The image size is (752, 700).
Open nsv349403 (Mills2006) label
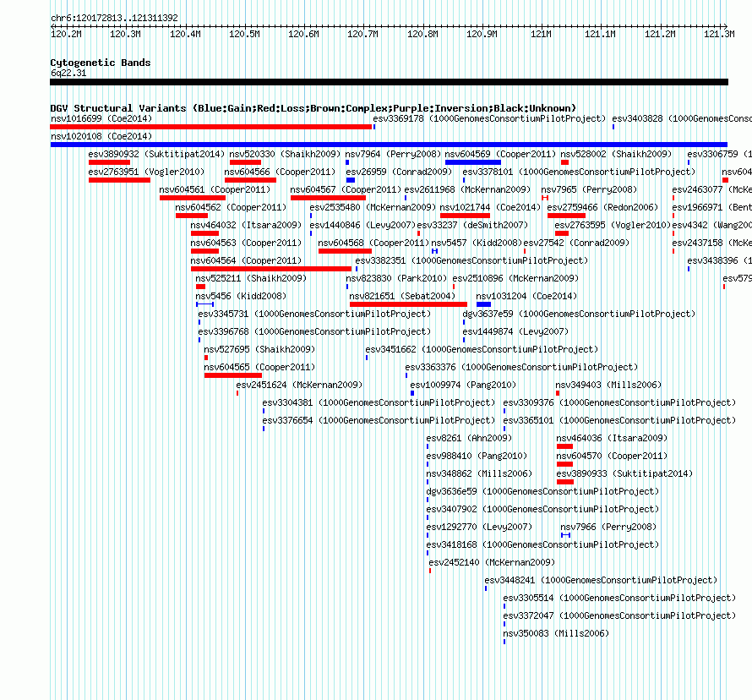pos(608,385)
